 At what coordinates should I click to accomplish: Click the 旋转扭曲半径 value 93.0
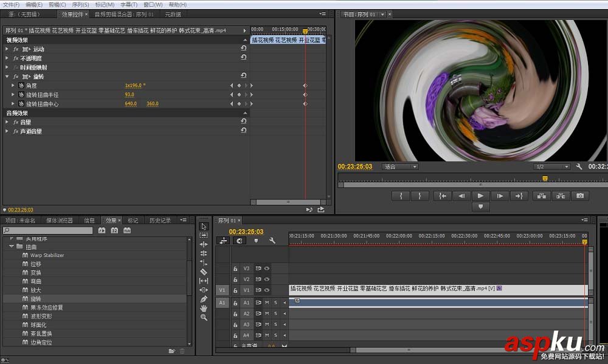(x=130, y=95)
